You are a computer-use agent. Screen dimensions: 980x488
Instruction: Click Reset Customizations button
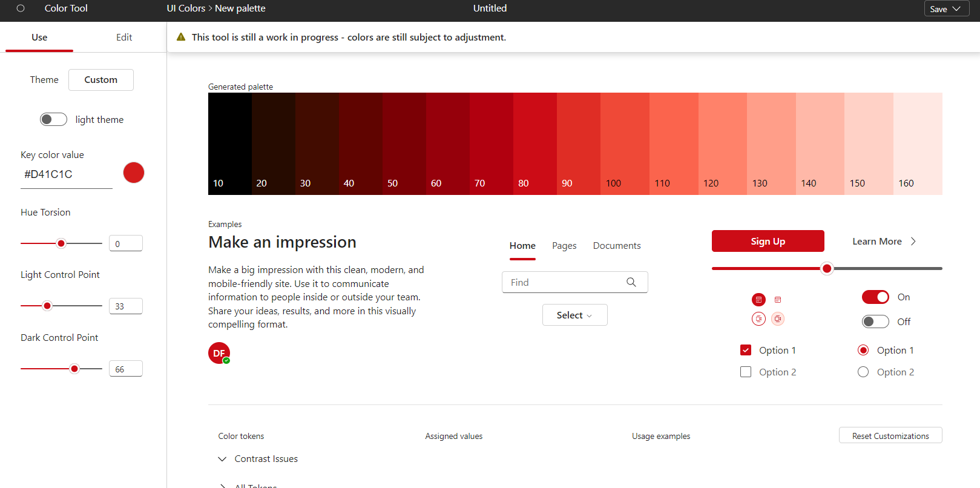(x=890, y=435)
